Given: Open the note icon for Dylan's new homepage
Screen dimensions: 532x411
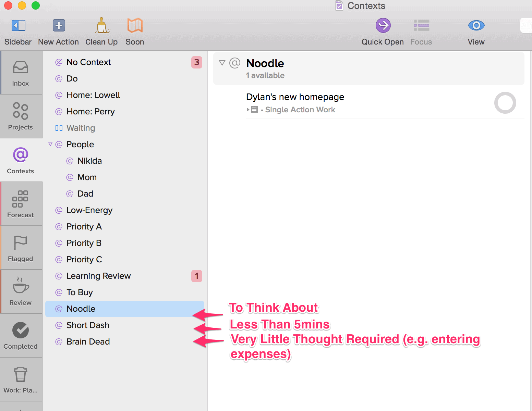Looking at the screenshot, I should pos(254,110).
